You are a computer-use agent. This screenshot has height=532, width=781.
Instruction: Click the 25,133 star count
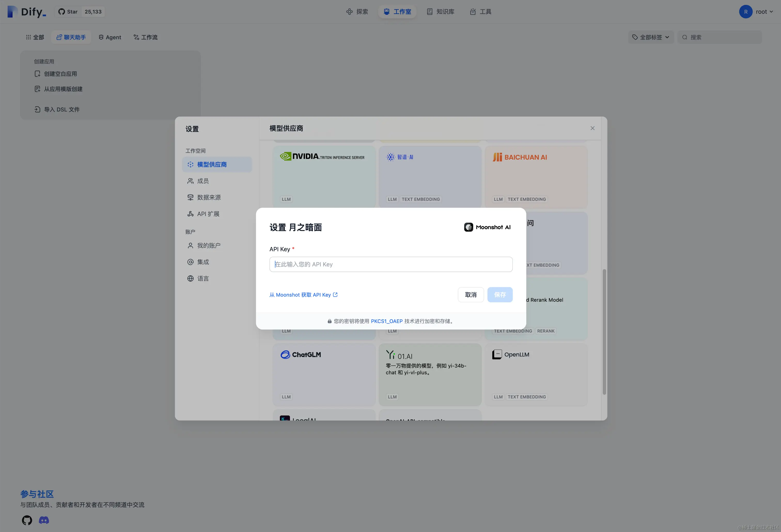pos(93,12)
